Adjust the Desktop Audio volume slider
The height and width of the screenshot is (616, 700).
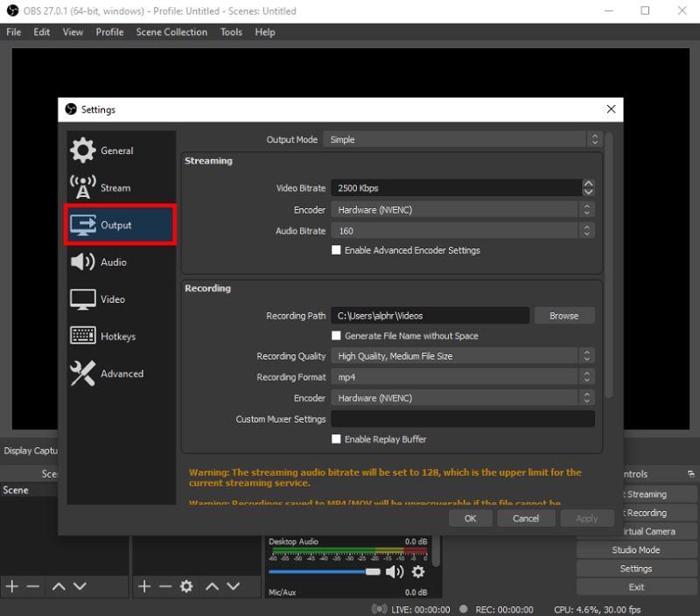tap(373, 571)
